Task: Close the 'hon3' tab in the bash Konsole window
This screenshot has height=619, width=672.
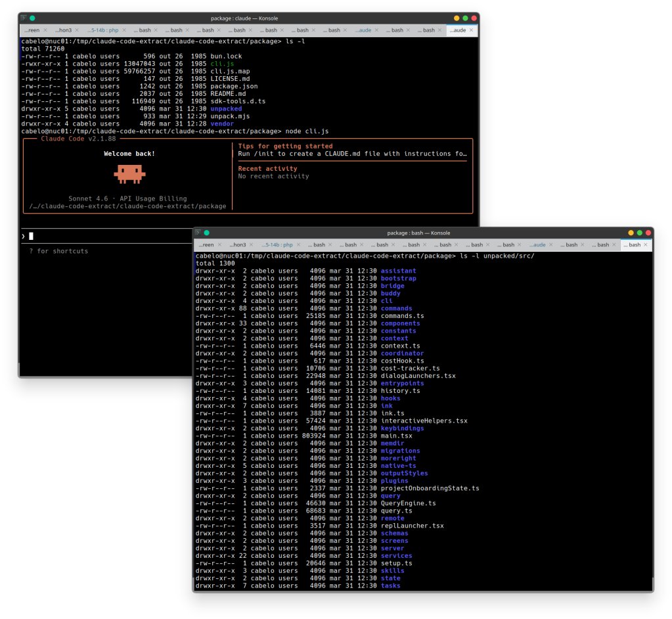Action: (x=251, y=244)
